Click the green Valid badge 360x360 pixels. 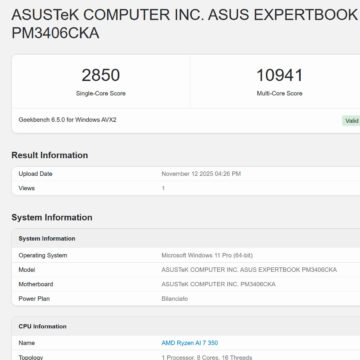[351, 121]
